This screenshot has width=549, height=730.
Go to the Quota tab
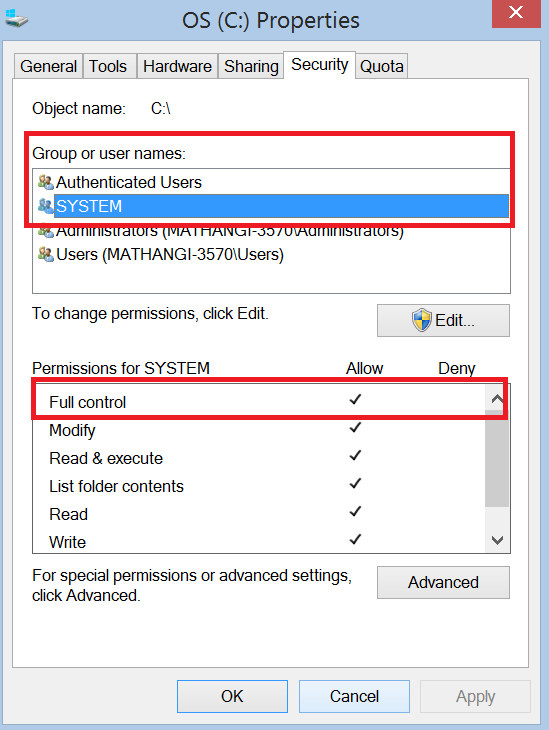click(382, 66)
